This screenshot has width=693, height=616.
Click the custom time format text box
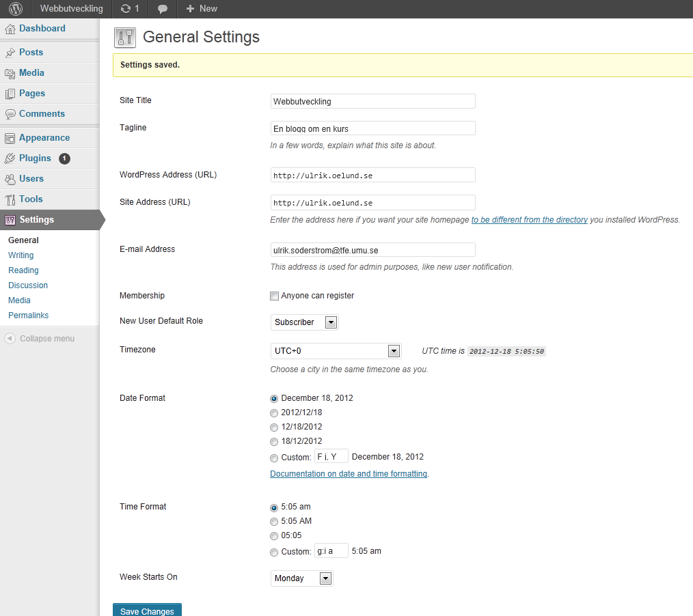point(331,551)
